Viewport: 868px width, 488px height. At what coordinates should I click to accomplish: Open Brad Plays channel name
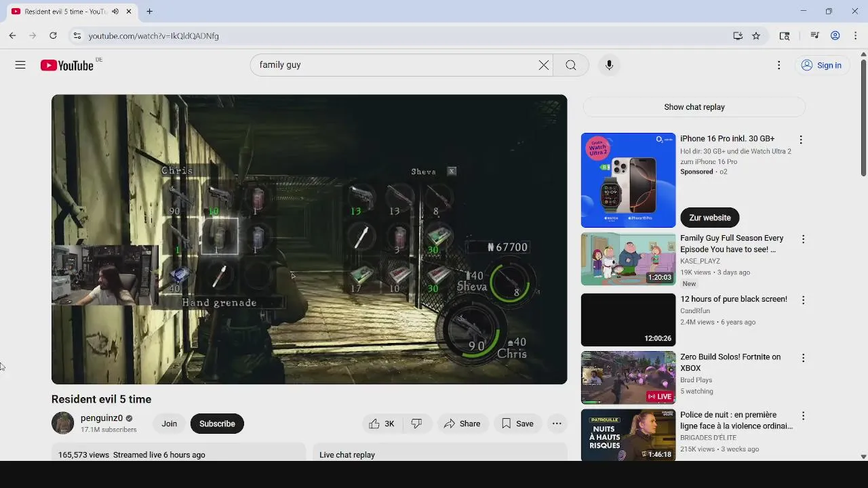click(x=696, y=380)
